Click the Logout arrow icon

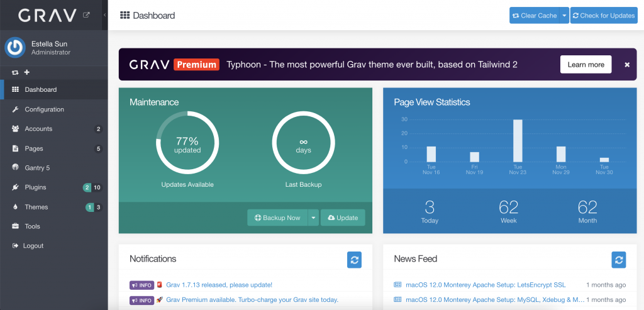pos(15,245)
